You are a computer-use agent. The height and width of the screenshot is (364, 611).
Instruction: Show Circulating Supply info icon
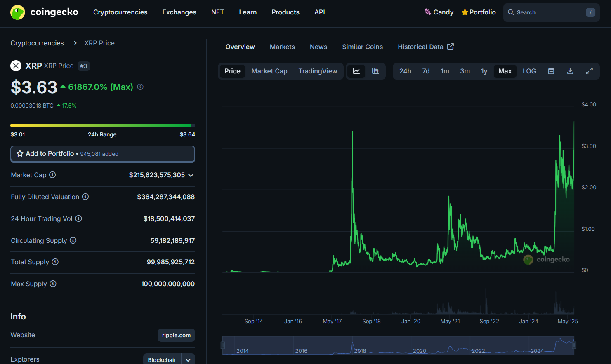click(x=73, y=240)
